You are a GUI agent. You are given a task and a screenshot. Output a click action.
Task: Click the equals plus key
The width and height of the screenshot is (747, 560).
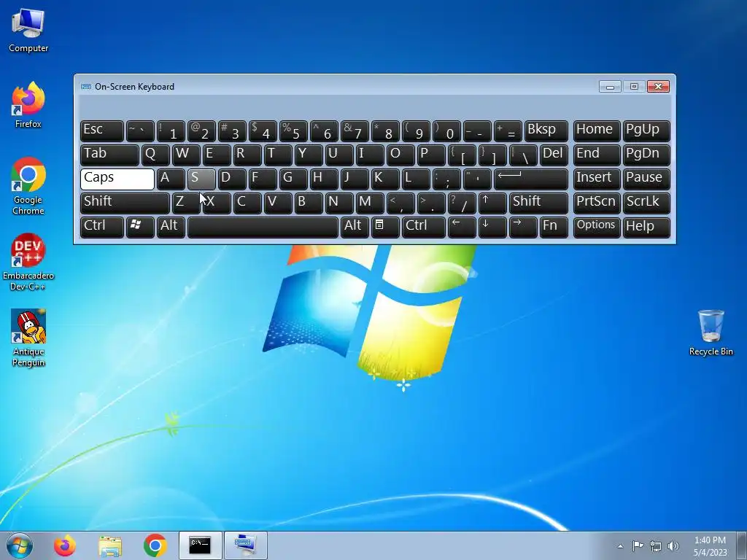pos(508,131)
